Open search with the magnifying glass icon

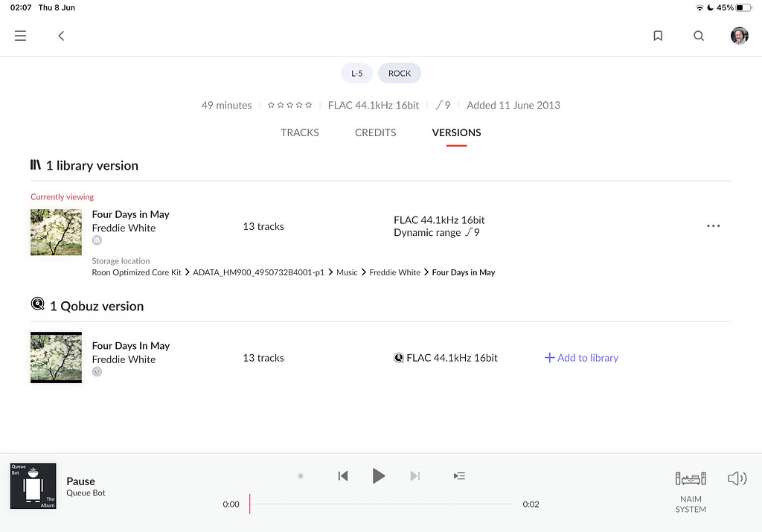point(698,35)
